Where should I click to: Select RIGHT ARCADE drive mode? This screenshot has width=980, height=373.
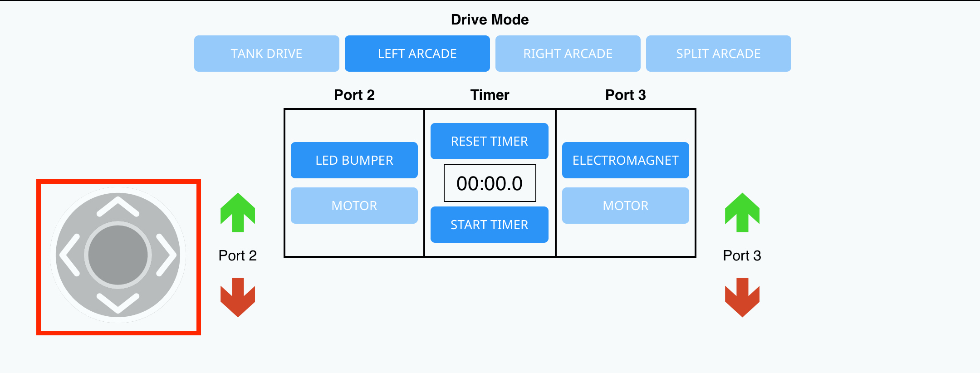[568, 53]
